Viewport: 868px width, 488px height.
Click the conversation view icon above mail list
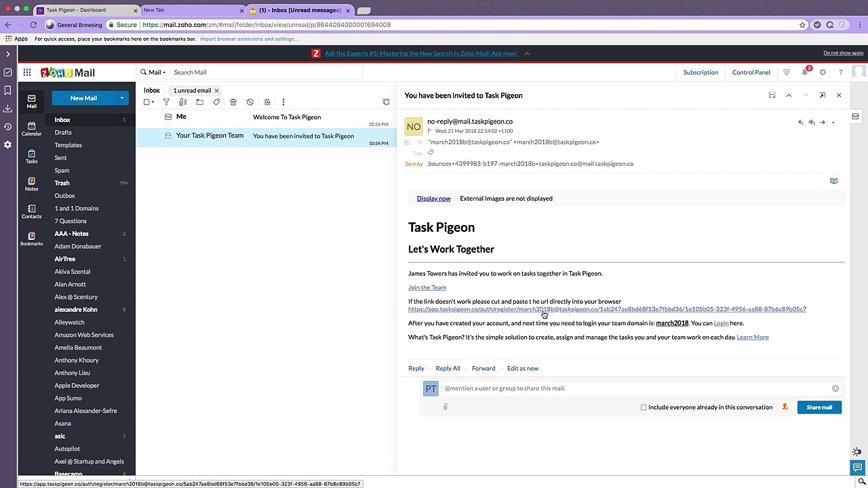(386, 102)
